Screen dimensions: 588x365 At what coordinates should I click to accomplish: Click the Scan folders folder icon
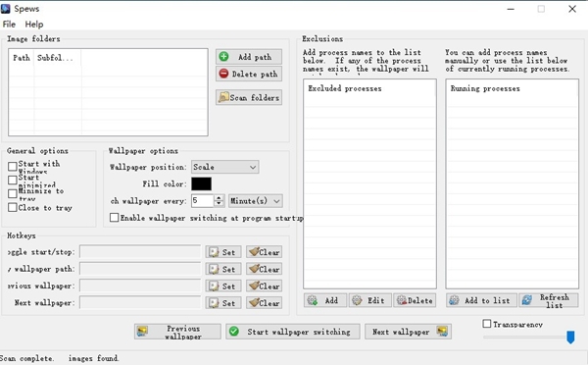pyautogui.click(x=223, y=97)
